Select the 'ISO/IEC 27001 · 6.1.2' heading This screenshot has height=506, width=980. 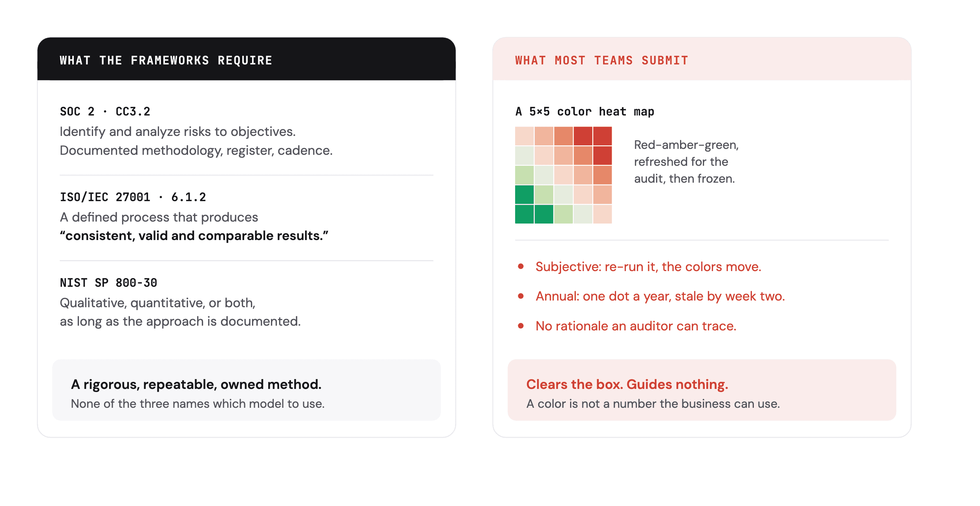coord(133,197)
